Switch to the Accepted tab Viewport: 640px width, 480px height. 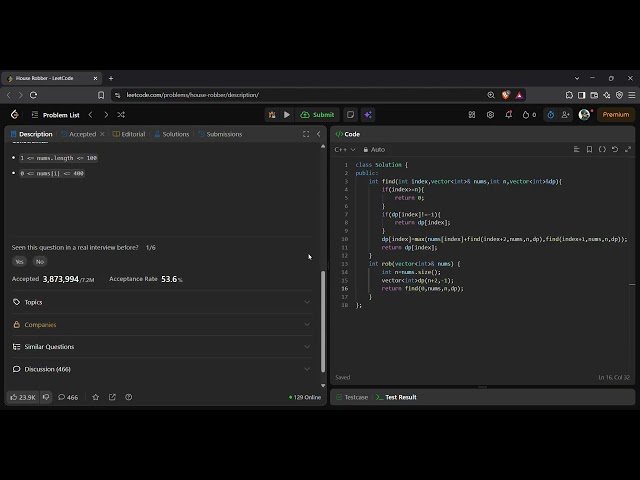point(79,134)
